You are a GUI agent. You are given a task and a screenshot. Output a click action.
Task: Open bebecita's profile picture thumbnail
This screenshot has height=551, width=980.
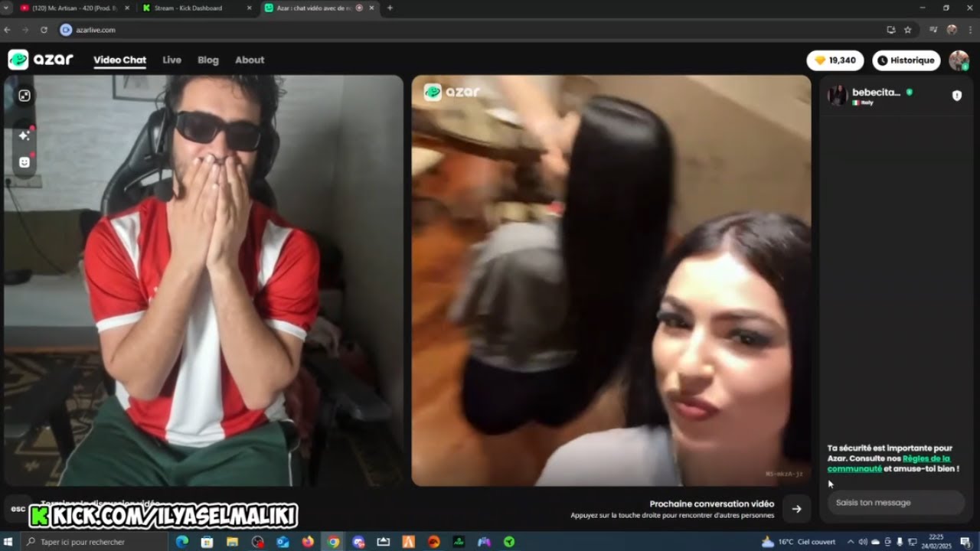click(838, 96)
